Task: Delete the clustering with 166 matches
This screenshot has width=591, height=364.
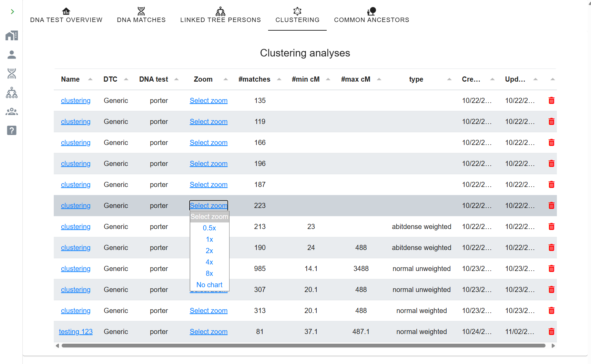Action: pos(551,143)
